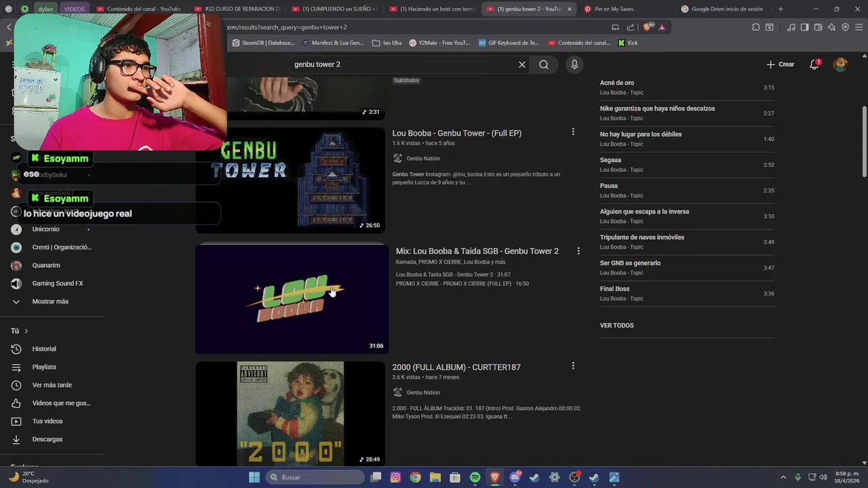Click the cast/install screen icon in address bar

[615, 27]
